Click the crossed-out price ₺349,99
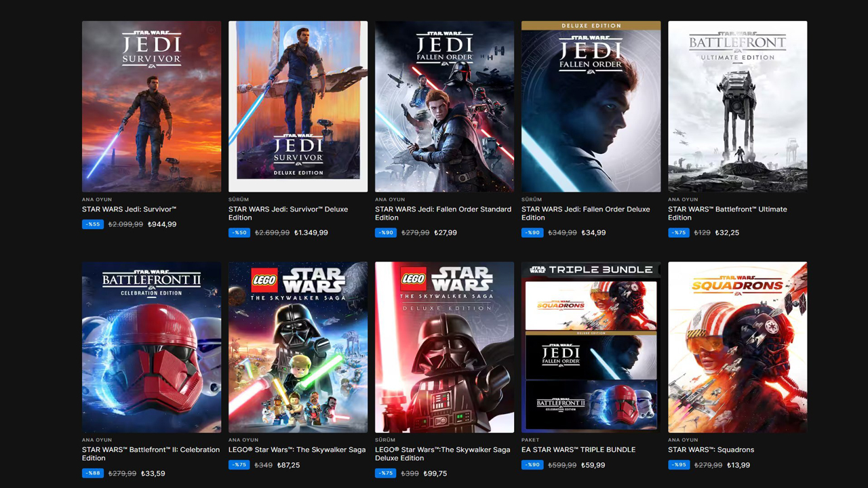Image resolution: width=868 pixels, height=488 pixels. (x=562, y=232)
